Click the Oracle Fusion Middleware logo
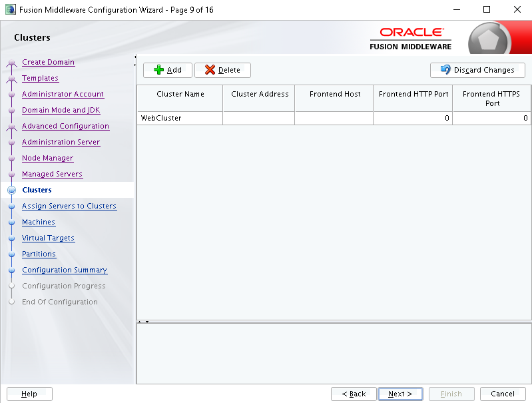 (x=411, y=39)
